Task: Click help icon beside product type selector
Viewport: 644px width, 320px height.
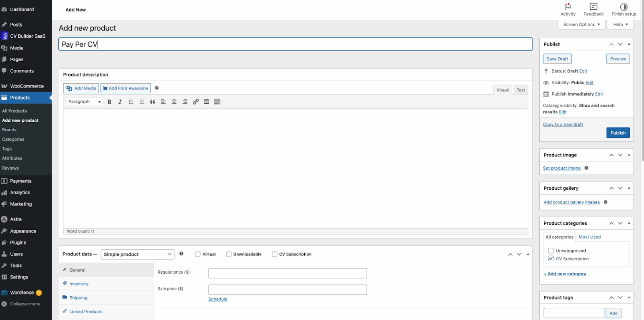Action: tap(181, 254)
